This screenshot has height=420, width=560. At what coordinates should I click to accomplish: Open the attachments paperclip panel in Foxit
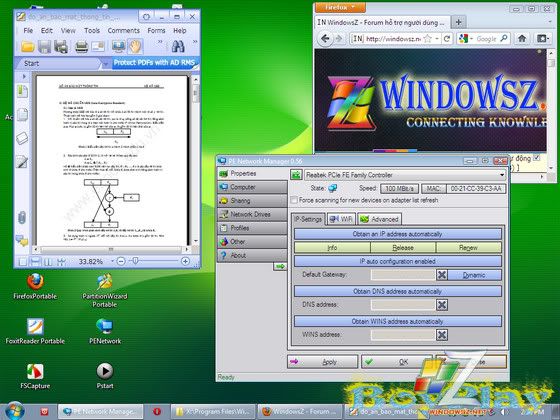22,217
